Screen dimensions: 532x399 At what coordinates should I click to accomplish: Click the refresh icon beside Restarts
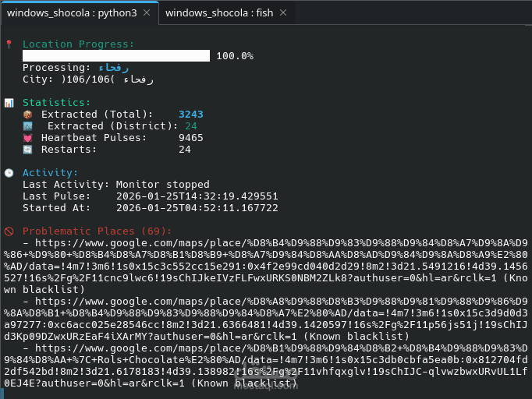tap(28, 150)
